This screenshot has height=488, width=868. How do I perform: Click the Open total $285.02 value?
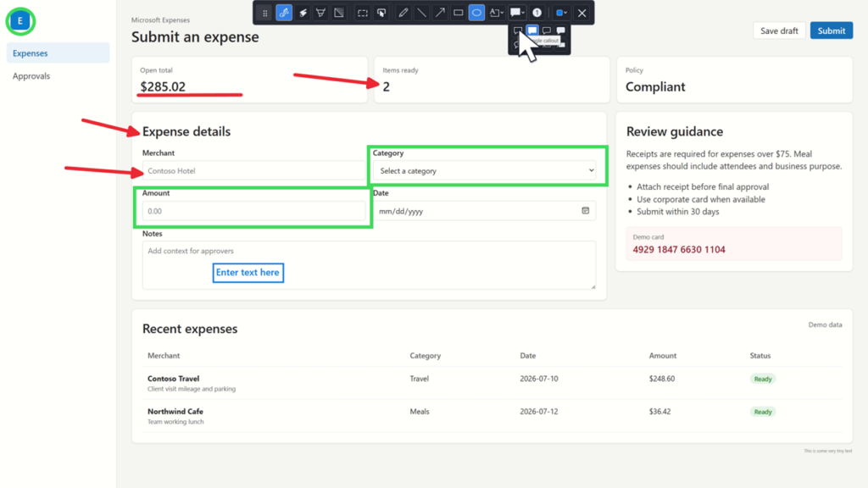click(x=163, y=86)
